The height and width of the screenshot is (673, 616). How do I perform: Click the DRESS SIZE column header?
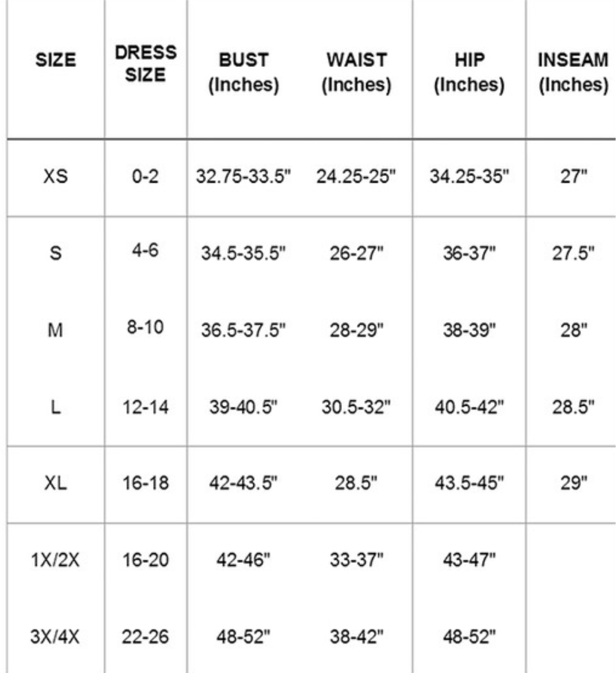[145, 63]
